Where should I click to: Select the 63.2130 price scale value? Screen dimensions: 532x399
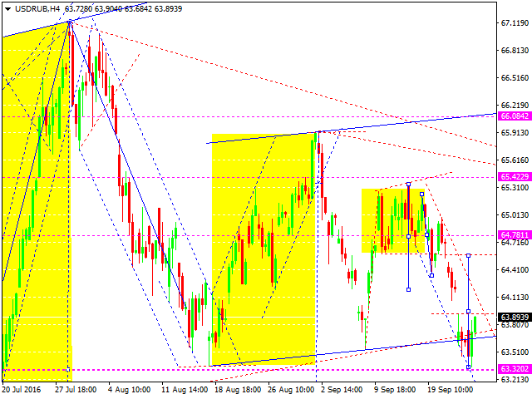click(515, 380)
